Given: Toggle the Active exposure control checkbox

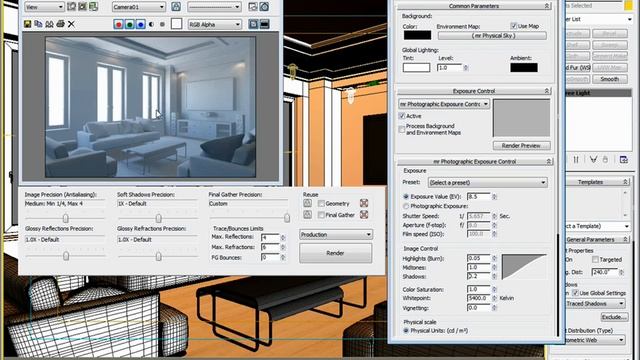Looking at the screenshot, I should pos(402,116).
